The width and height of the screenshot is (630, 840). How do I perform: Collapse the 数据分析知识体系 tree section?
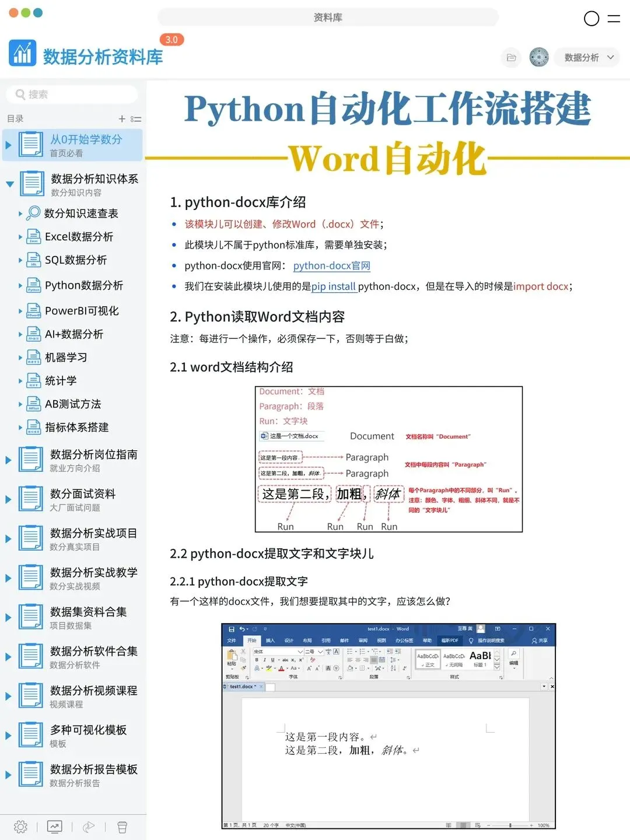(x=9, y=184)
